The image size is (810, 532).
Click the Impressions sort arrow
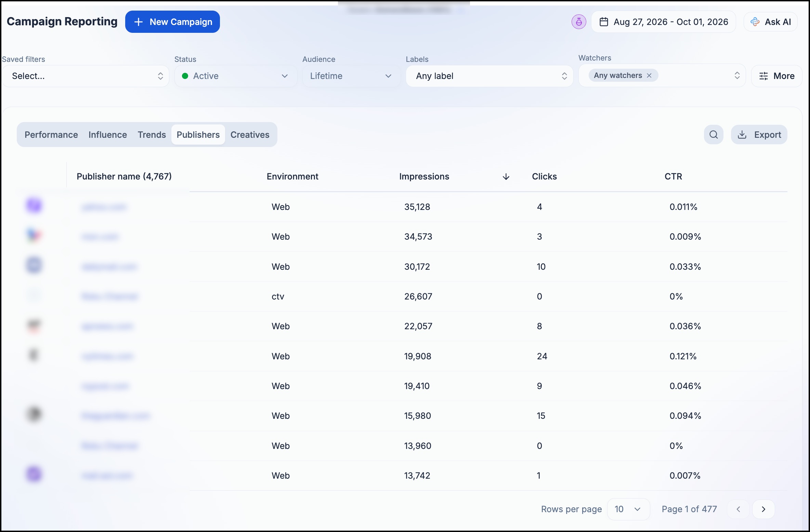coord(506,177)
